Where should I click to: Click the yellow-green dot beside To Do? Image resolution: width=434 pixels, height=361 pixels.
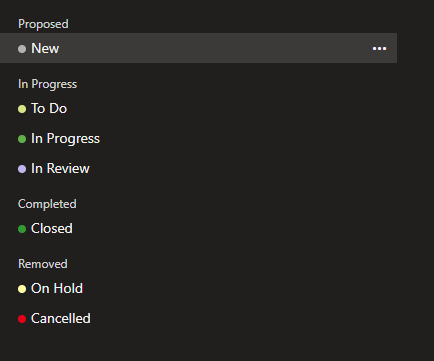click(22, 109)
